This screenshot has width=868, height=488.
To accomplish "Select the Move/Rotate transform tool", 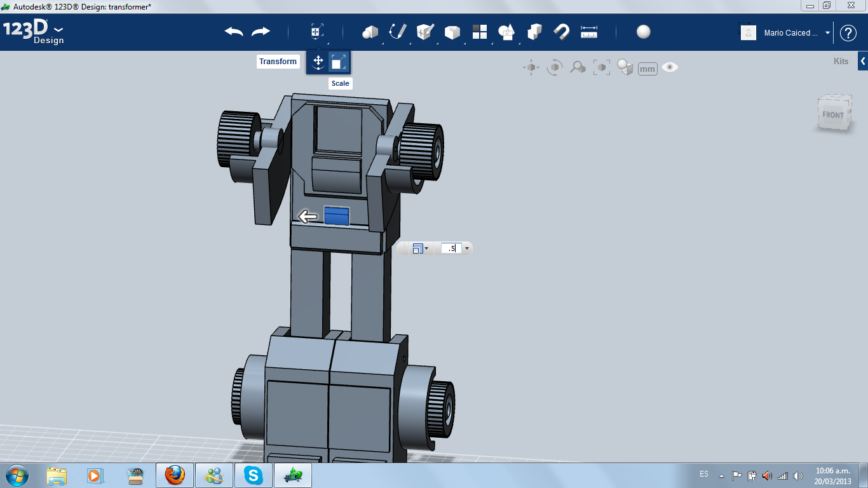I will click(x=318, y=62).
